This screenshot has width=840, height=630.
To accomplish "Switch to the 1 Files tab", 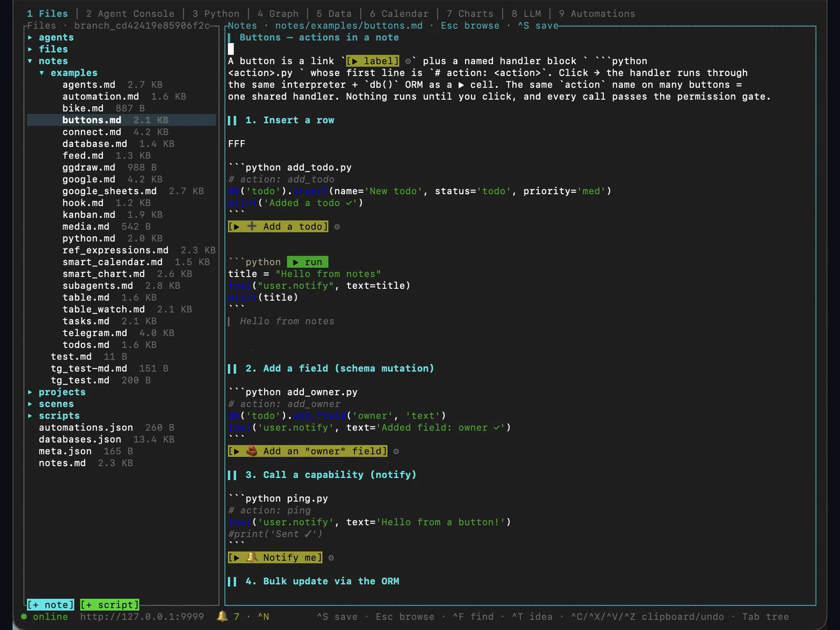I will click(x=47, y=14).
